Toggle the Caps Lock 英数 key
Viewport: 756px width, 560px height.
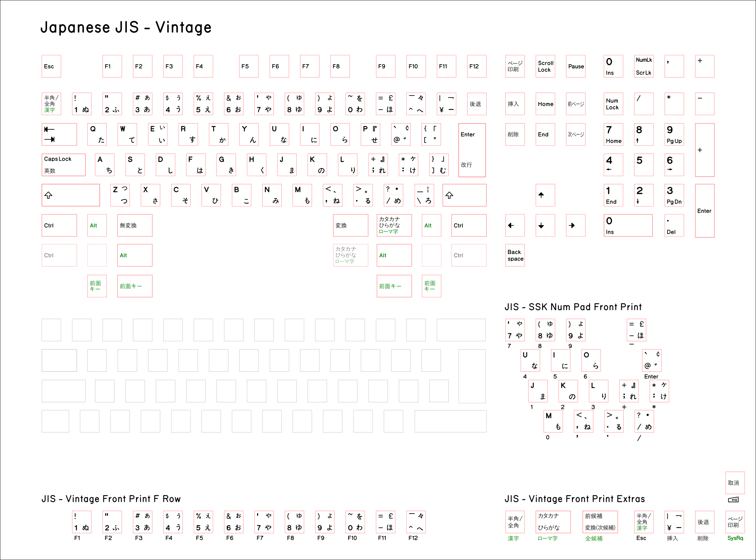tap(63, 165)
